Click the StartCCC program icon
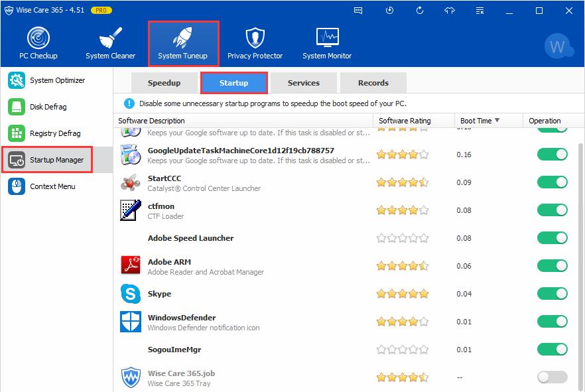The height and width of the screenshot is (392, 585). (131, 182)
